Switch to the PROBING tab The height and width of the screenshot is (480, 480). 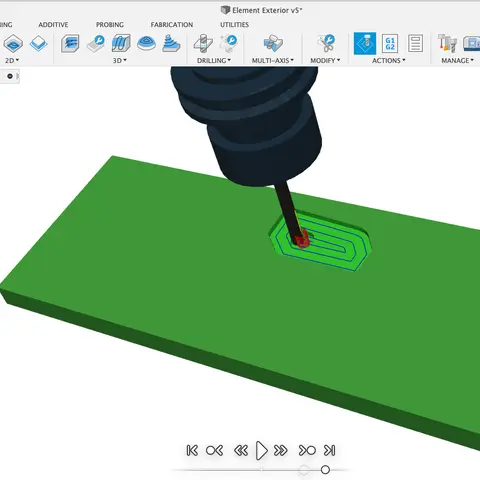110,25
